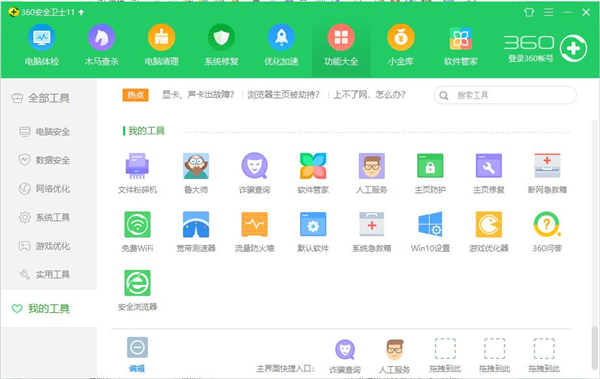Click the magnifier icon in search box
This screenshot has height=379, width=600.
tap(444, 96)
